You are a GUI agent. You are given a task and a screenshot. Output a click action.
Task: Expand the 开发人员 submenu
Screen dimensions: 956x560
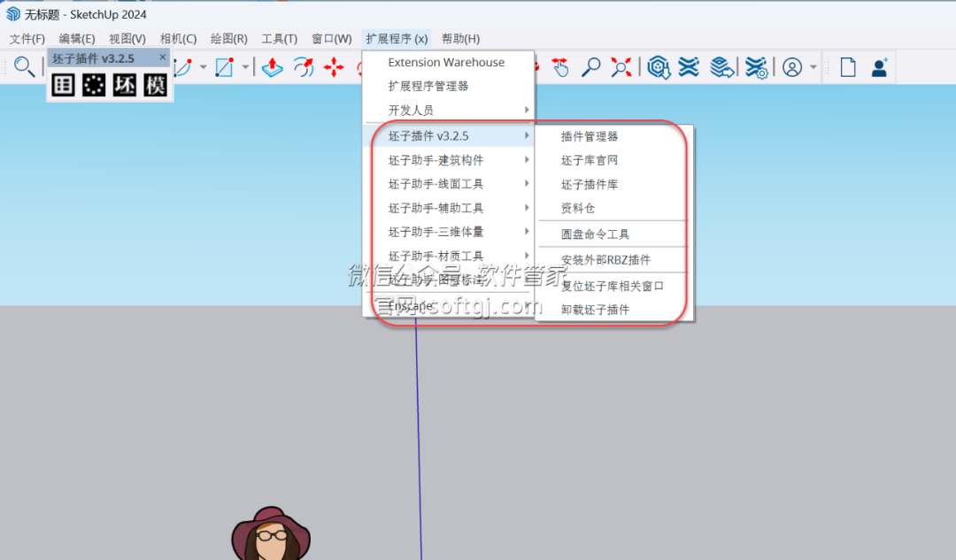(526, 110)
